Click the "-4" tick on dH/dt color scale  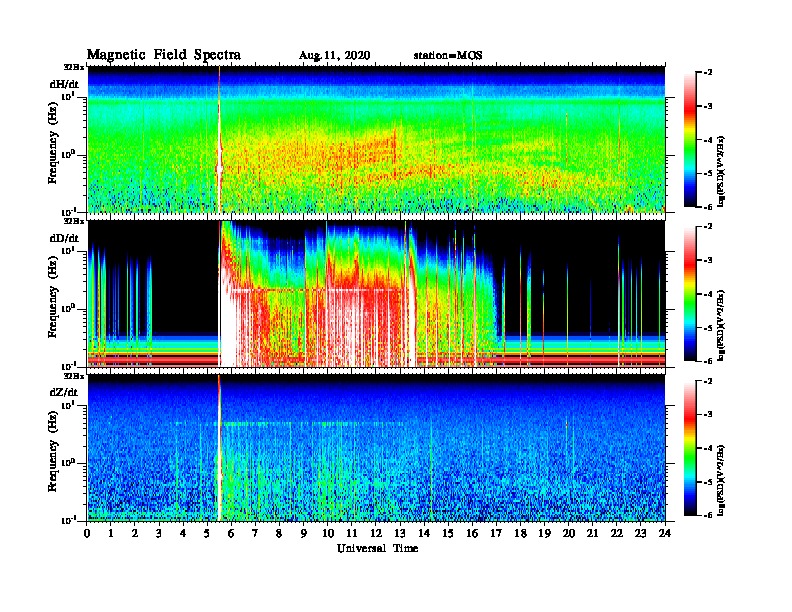click(709, 140)
